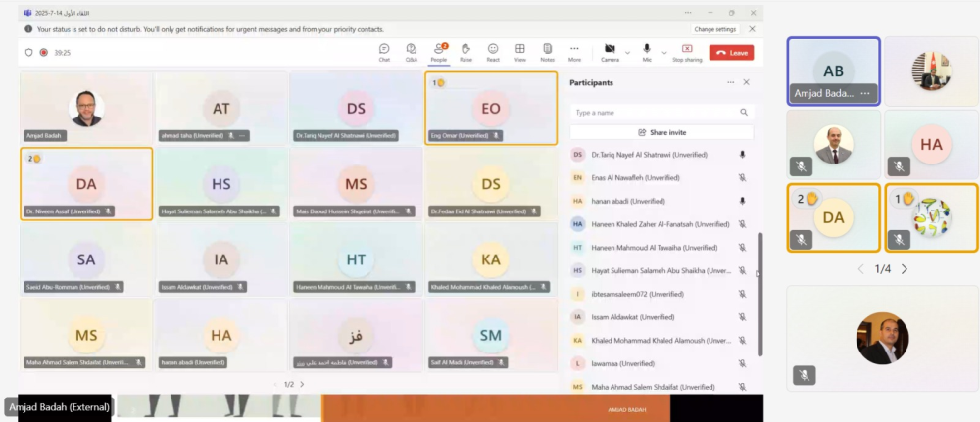The image size is (980, 422).
Task: Expand the Camera options dropdown arrow
Action: [626, 52]
